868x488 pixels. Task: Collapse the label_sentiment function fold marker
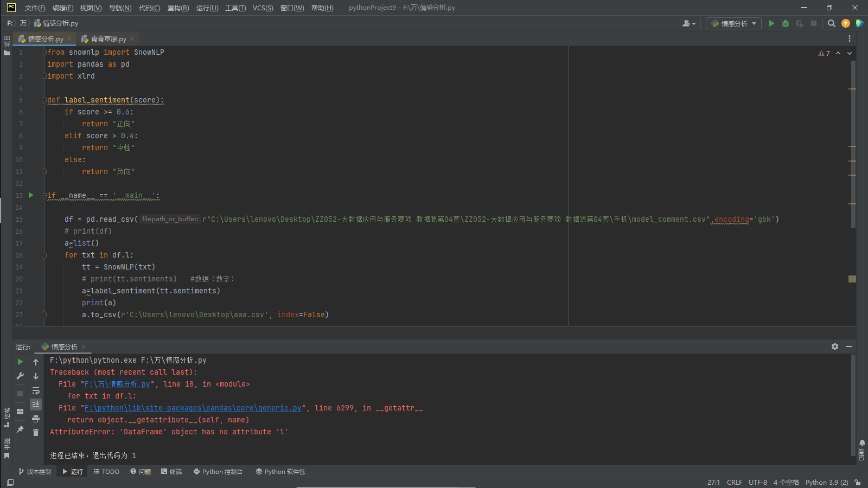pyautogui.click(x=44, y=100)
